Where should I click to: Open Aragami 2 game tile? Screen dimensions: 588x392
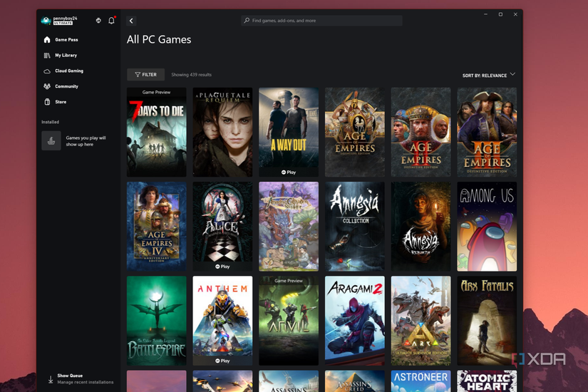[354, 321]
